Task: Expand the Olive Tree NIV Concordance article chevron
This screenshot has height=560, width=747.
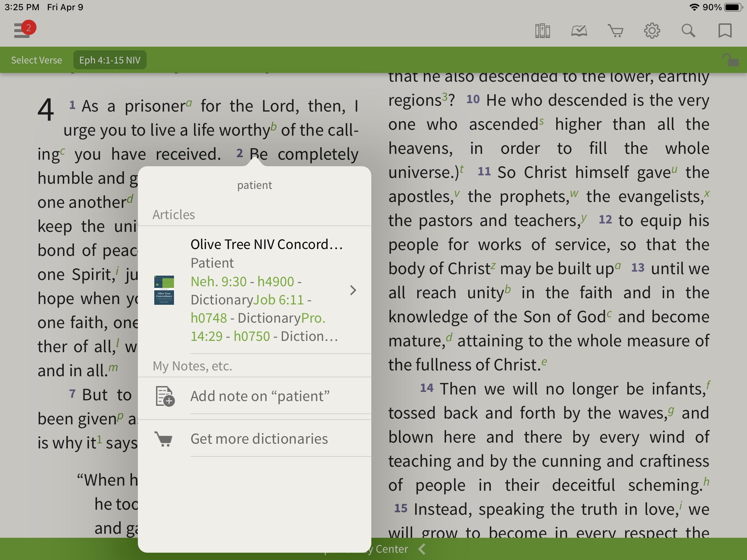Action: 353,290
